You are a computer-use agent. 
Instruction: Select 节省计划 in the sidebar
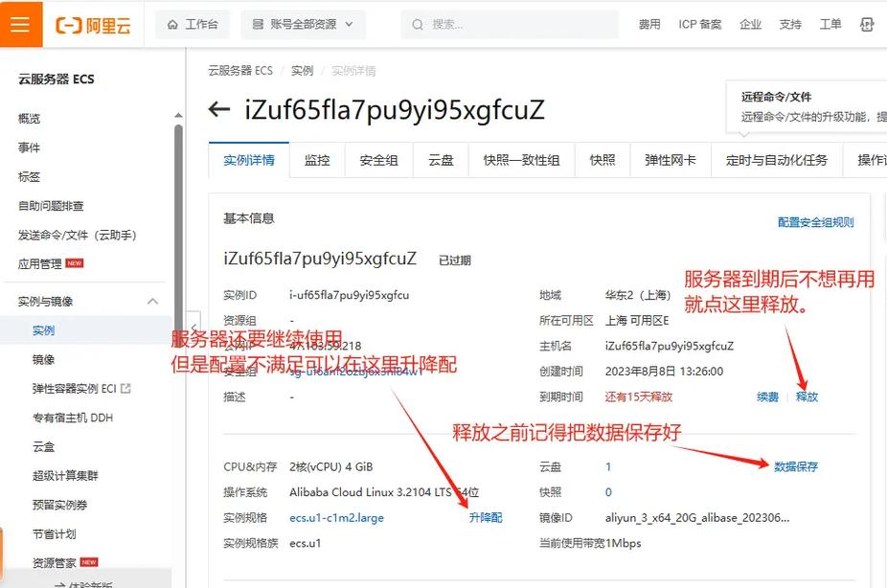tap(55, 533)
